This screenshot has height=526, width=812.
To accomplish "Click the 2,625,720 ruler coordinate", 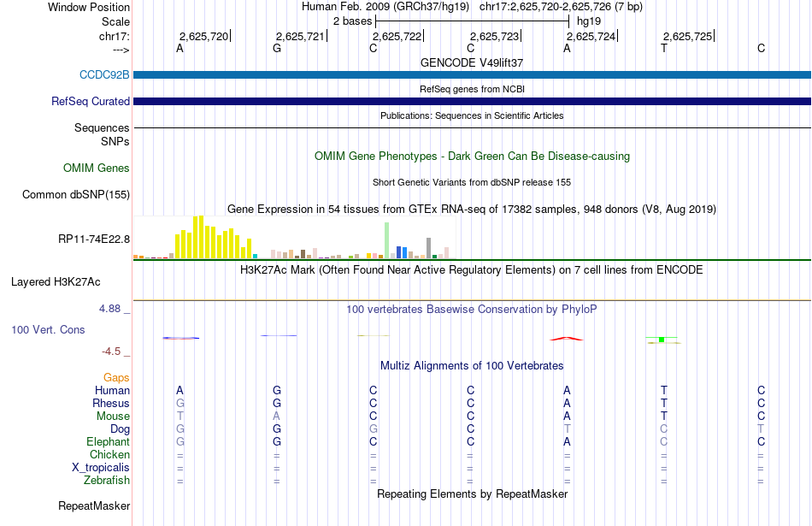I will click(x=203, y=36).
